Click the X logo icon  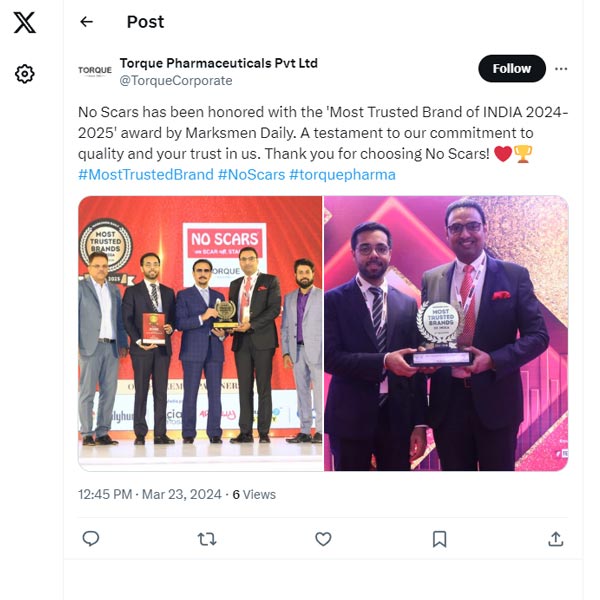pos(25,22)
